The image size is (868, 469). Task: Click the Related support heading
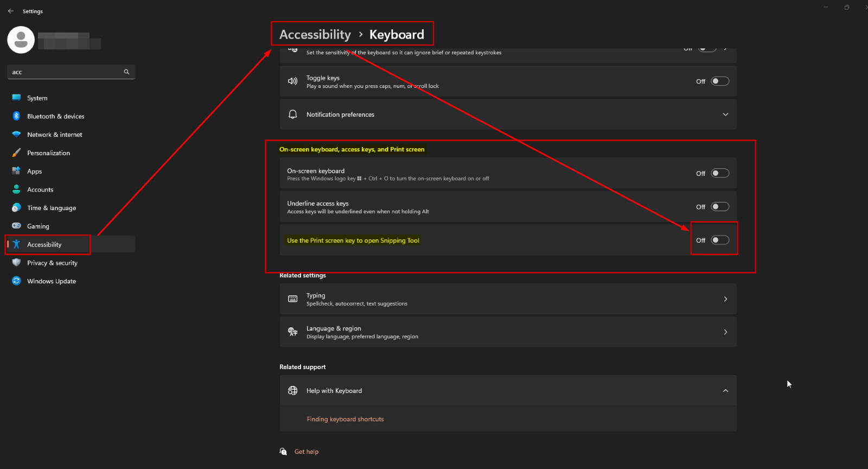click(303, 367)
